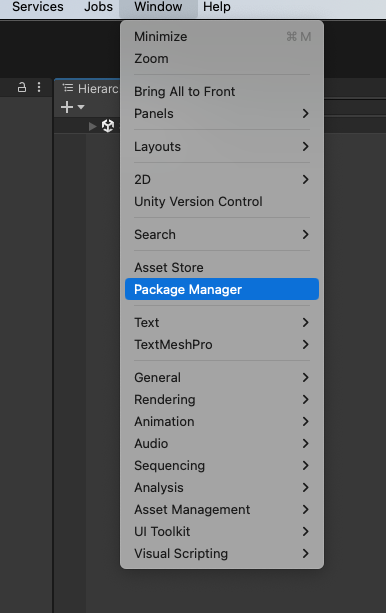Click the plus create object button

tap(67, 107)
